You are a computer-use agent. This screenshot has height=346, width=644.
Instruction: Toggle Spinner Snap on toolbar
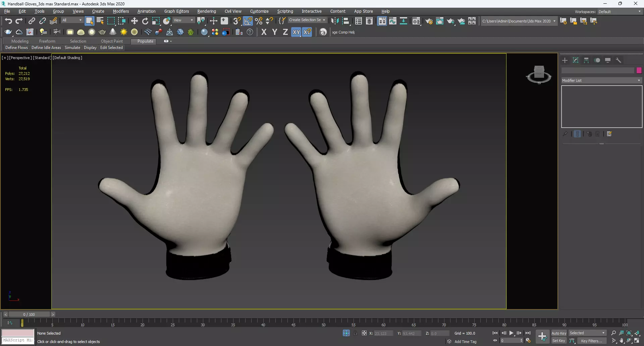pyautogui.click(x=269, y=21)
